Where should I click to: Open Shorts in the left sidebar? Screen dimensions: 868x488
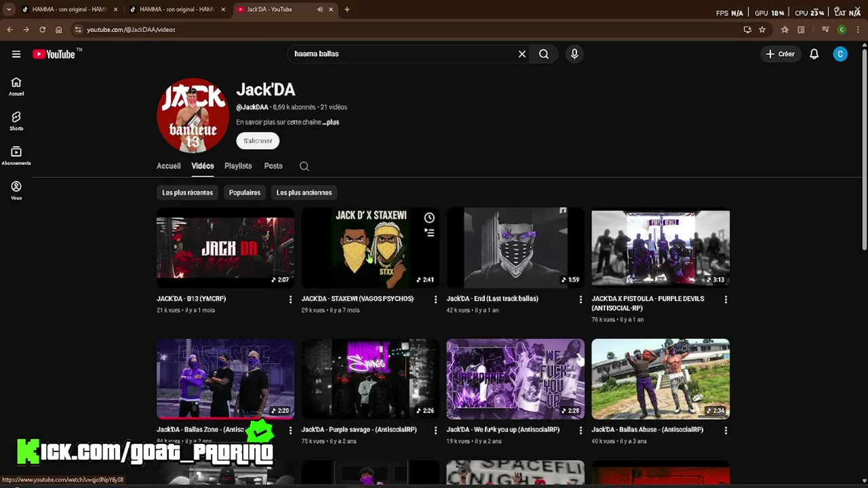point(16,121)
